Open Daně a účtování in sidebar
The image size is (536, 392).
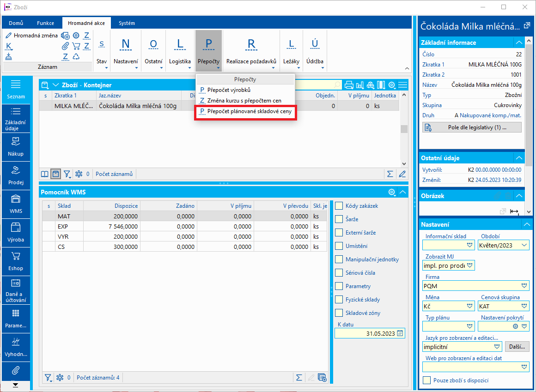(x=16, y=290)
